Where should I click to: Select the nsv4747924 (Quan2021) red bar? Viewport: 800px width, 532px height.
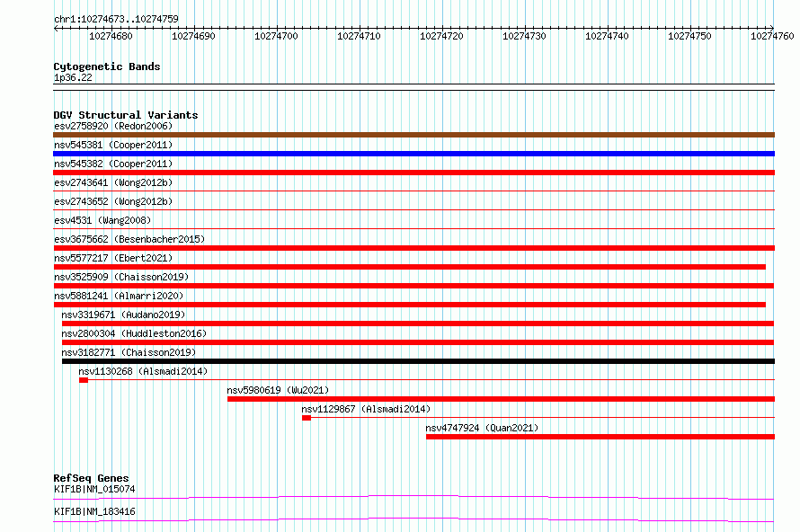tap(600, 437)
